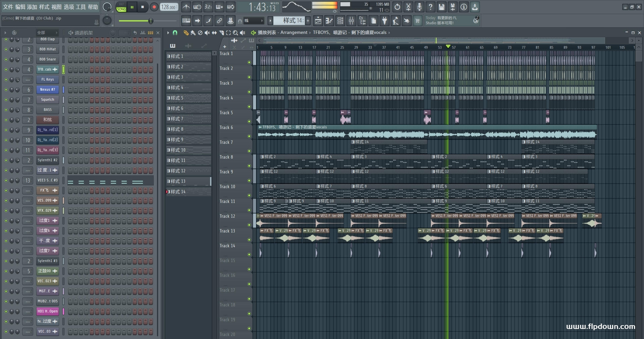Select the Paint brush tool in playlist
Image resolution: width=644 pixels, height=339 pixels.
tap(193, 33)
